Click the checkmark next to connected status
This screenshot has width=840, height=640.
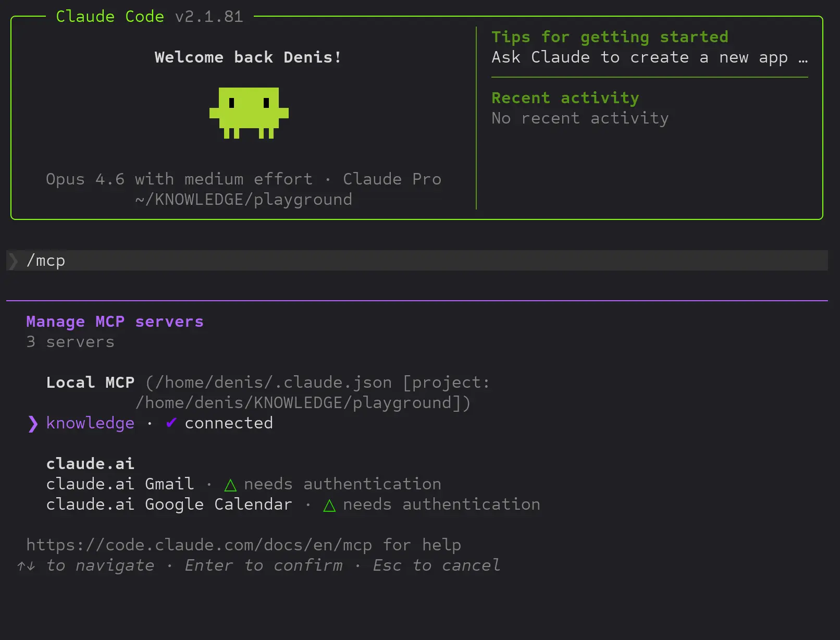pos(170,423)
